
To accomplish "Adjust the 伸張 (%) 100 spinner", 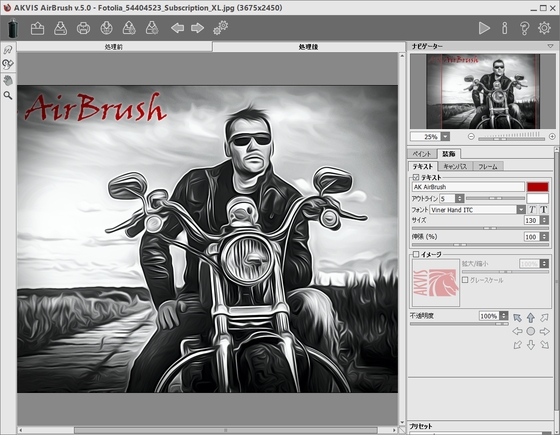I will tap(544, 236).
